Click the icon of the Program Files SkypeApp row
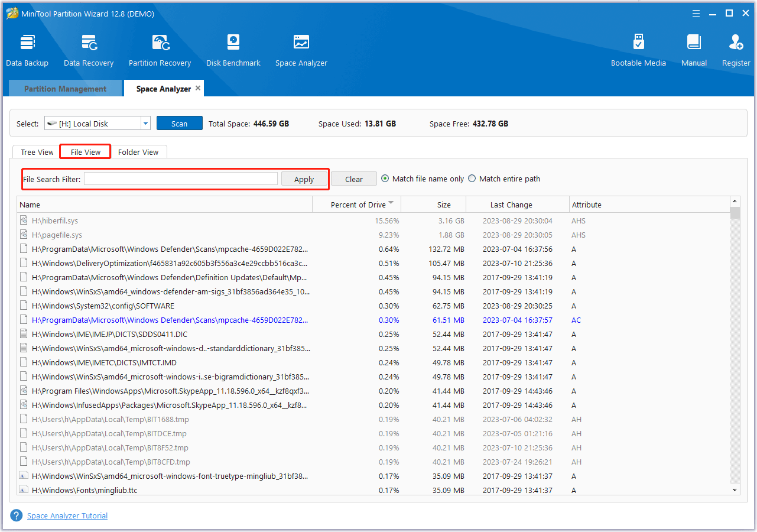Image resolution: width=757 pixels, height=532 pixels. click(24, 391)
